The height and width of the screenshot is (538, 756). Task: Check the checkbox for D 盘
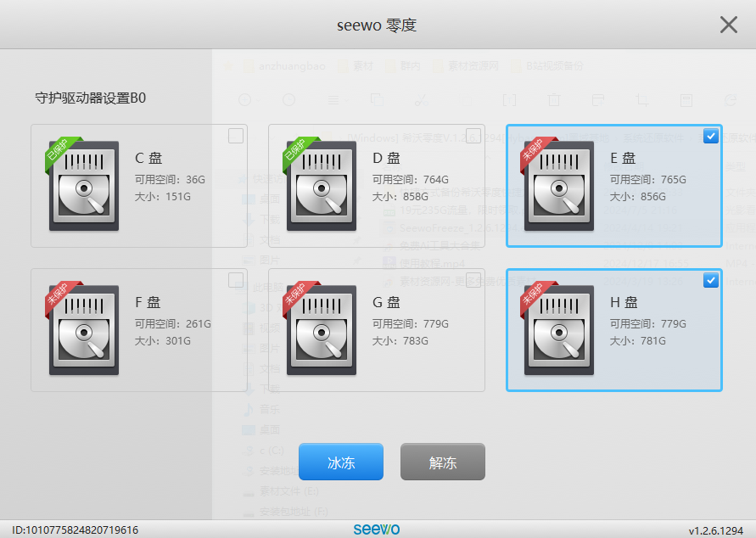[473, 135]
